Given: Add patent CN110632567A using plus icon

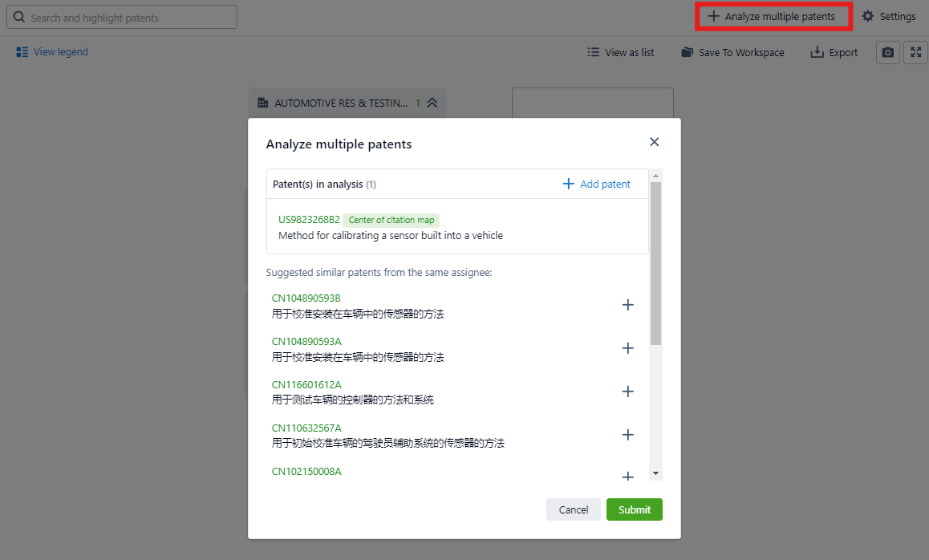Looking at the screenshot, I should (x=628, y=435).
